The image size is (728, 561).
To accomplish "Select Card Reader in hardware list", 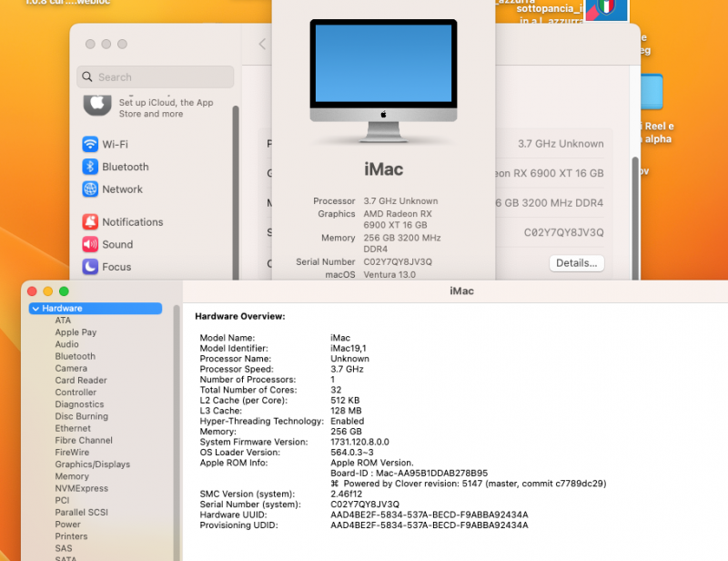I will point(81,380).
